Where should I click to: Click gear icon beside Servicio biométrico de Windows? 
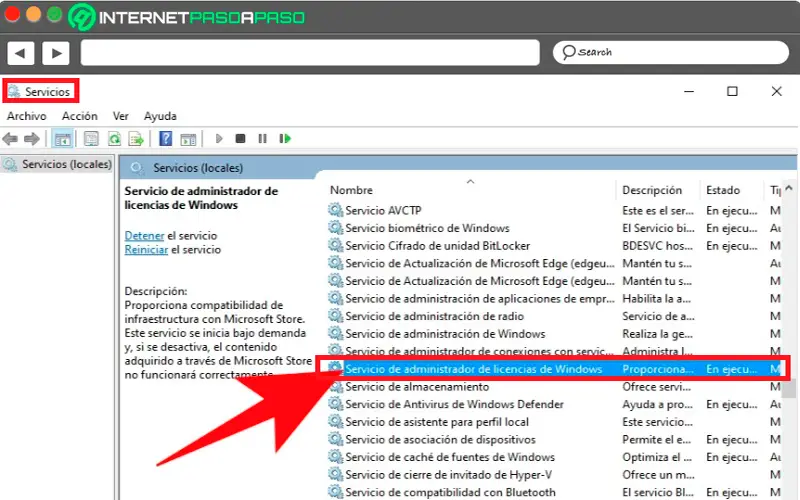pyautogui.click(x=335, y=228)
